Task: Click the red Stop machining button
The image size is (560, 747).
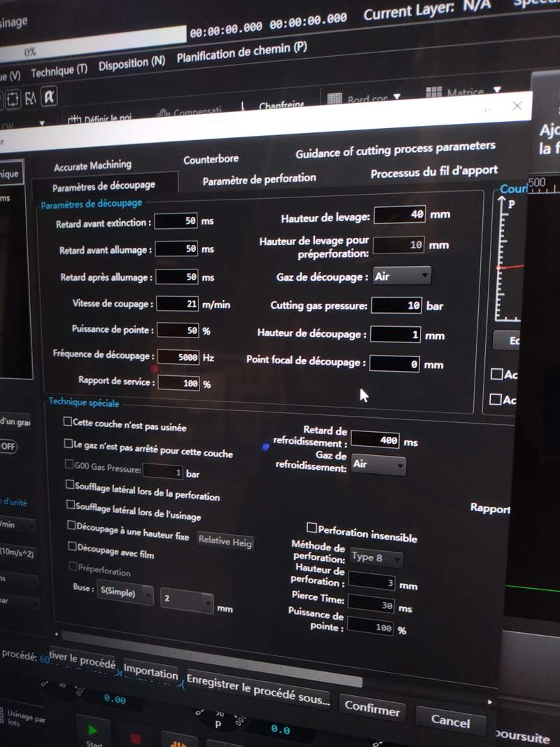Action: [134, 738]
